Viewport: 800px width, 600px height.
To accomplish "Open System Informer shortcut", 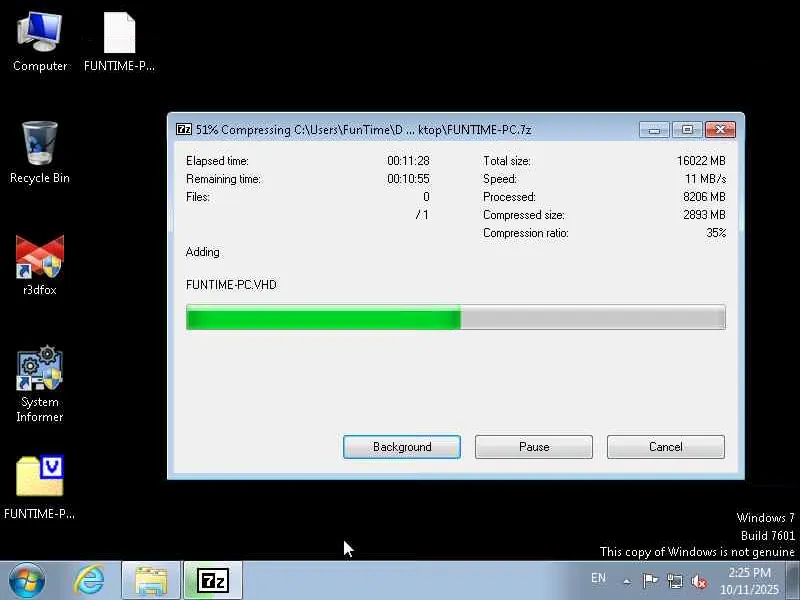I will (x=39, y=384).
